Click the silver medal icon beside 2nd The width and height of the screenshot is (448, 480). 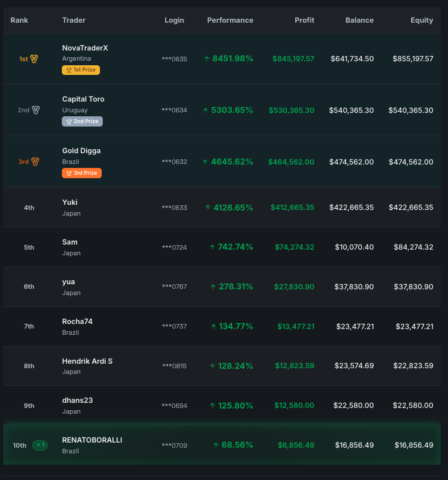pyautogui.click(x=36, y=110)
